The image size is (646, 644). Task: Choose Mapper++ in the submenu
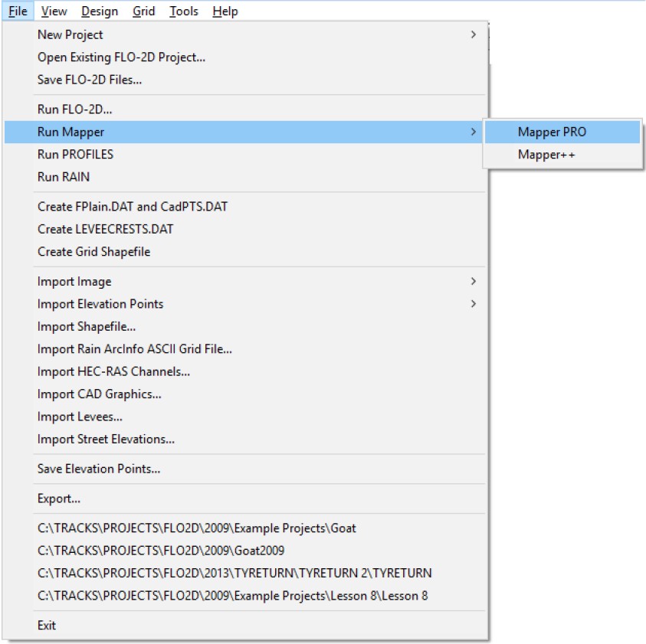[x=546, y=155]
